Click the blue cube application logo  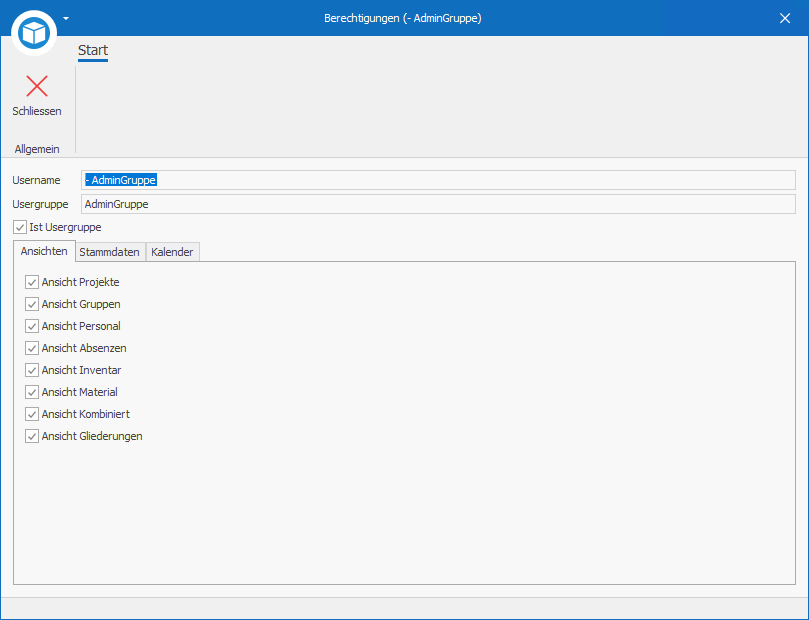pos(34,34)
